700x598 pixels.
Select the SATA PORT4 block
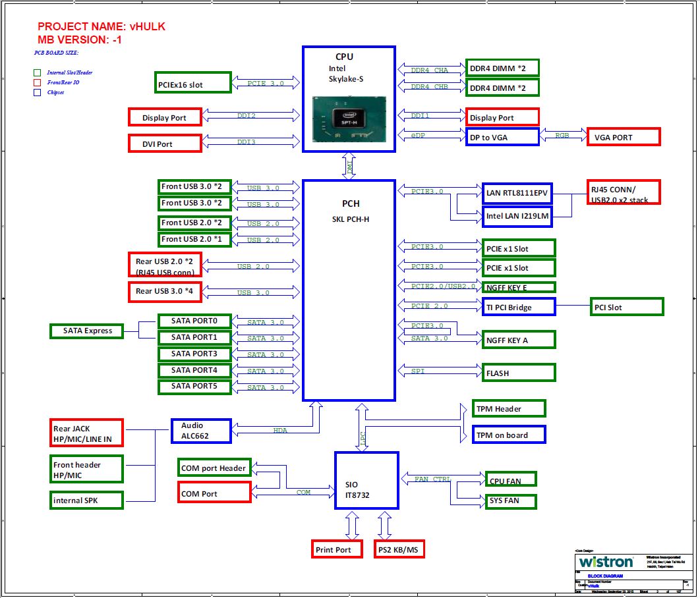pos(194,371)
